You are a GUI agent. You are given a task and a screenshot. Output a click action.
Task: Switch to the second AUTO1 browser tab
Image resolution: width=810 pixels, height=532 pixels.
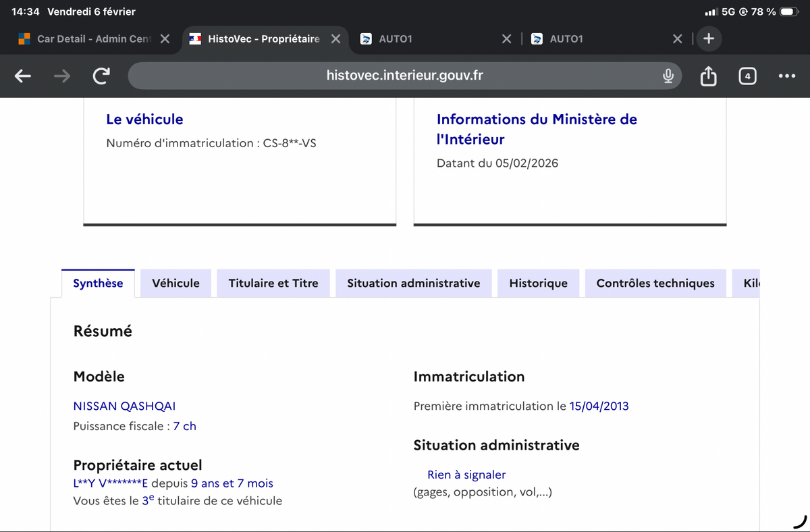(x=594, y=39)
